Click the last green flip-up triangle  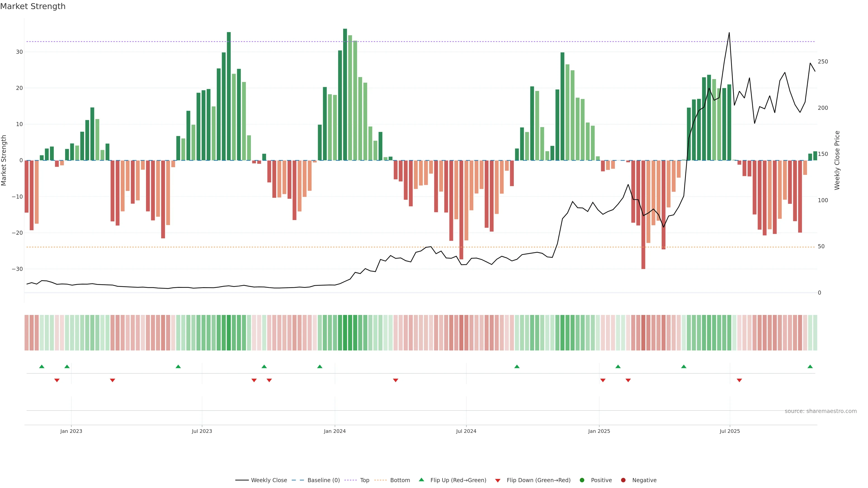(x=810, y=366)
